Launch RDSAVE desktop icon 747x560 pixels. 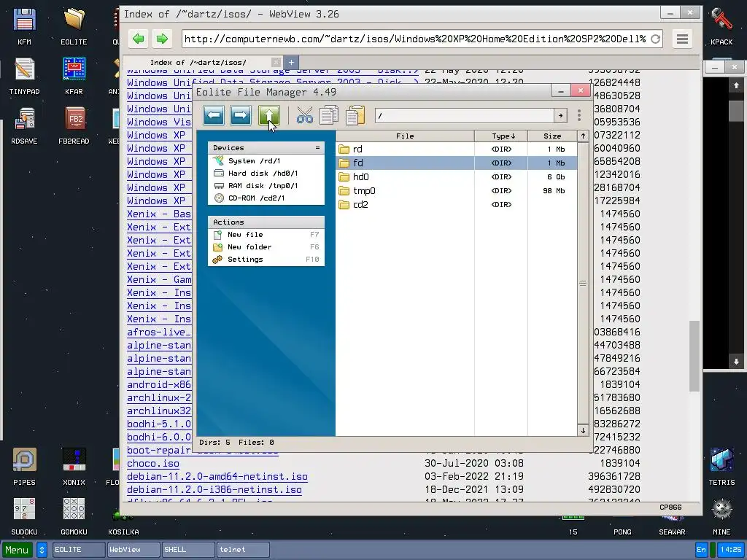point(24,125)
